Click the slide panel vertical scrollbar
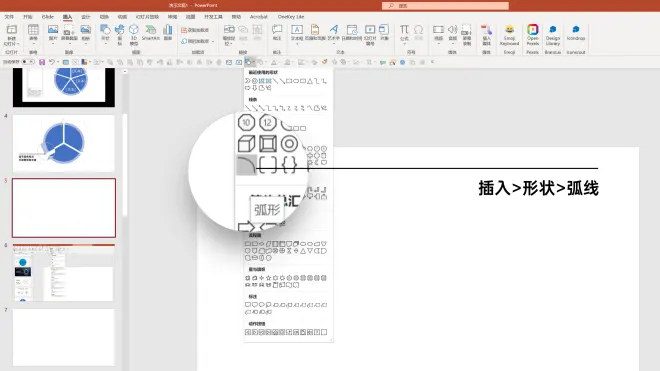Image resolution: width=660 pixels, height=371 pixels. click(125, 164)
